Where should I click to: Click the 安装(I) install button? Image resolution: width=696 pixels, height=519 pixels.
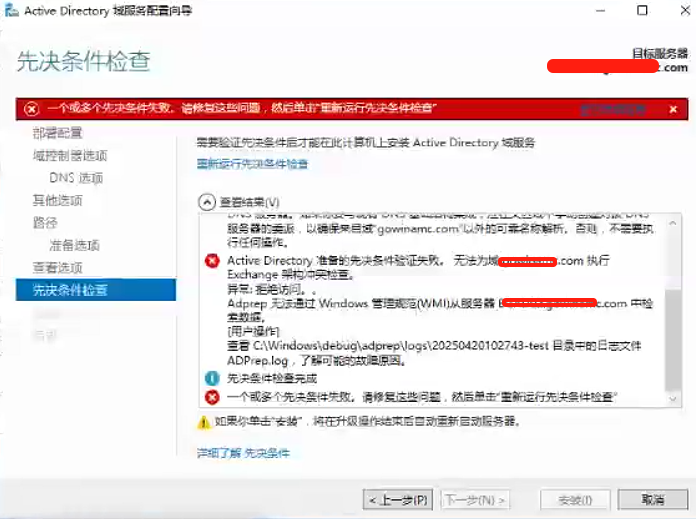pos(575,500)
